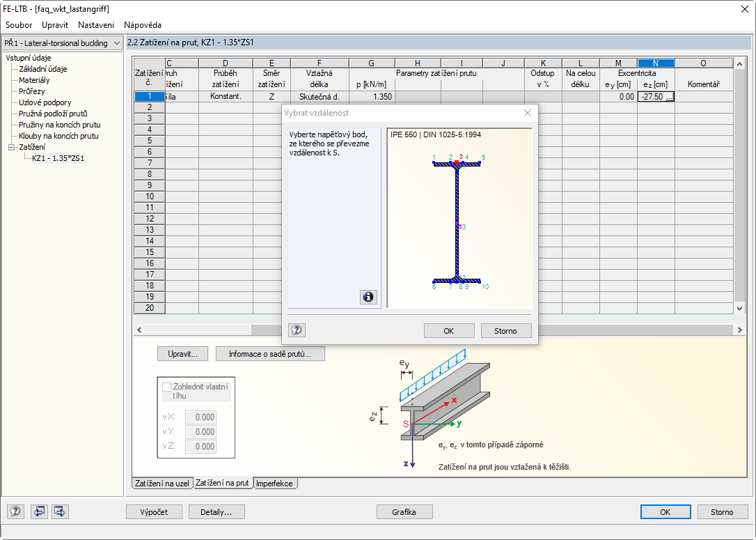Select row header 1 in the table

tap(150, 97)
